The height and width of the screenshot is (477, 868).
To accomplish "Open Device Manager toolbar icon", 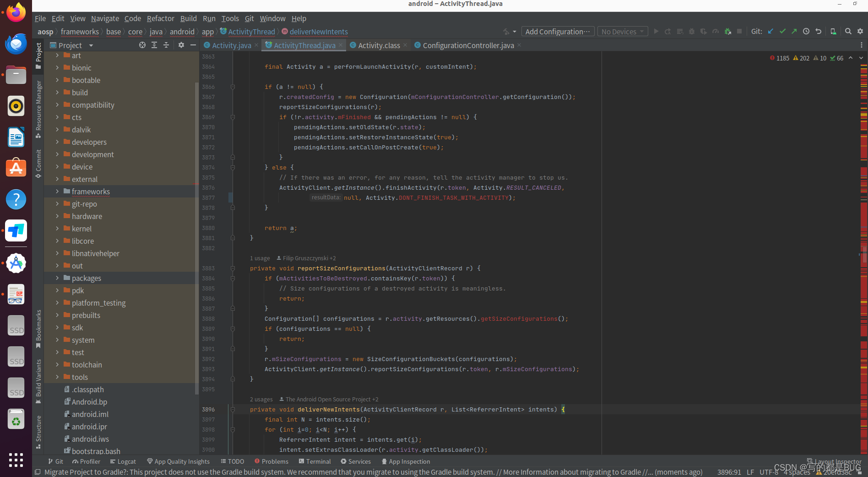I will (x=833, y=32).
